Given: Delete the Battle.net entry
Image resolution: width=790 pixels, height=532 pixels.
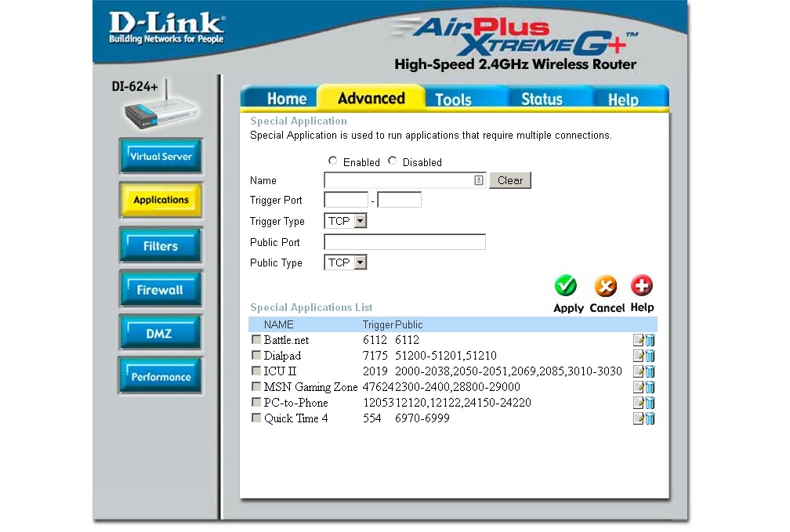Looking at the screenshot, I should pos(650,340).
